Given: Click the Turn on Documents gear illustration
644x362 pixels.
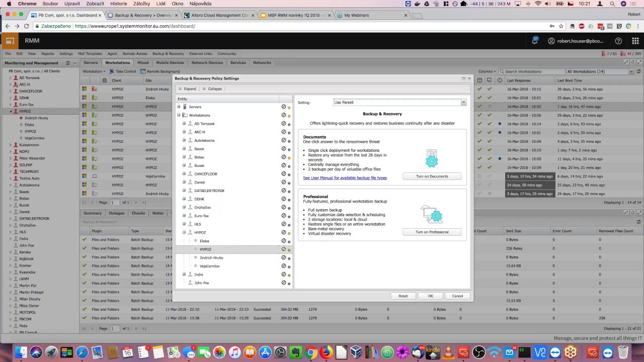Looking at the screenshot, I should point(432,159).
